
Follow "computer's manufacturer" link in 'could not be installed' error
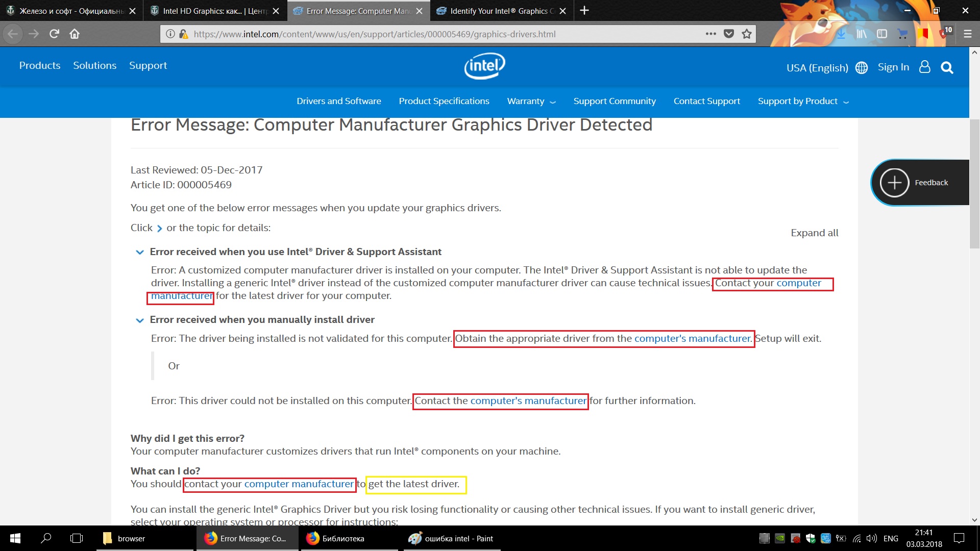pyautogui.click(x=528, y=400)
